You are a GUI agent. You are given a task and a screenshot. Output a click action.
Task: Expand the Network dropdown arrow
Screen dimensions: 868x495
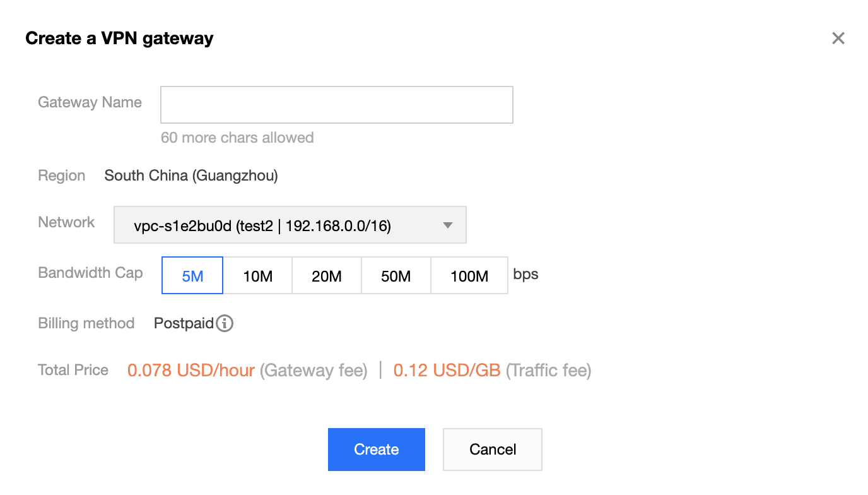click(x=448, y=225)
